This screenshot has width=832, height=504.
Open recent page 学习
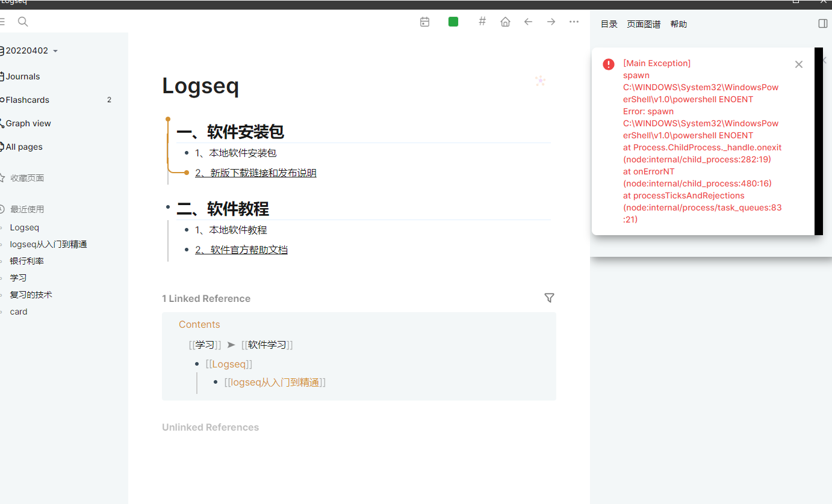(x=18, y=278)
